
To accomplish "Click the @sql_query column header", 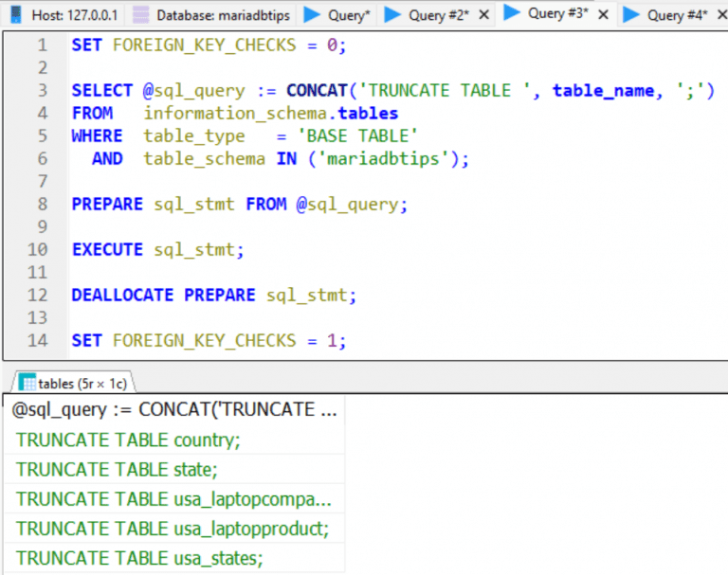I will [174, 409].
